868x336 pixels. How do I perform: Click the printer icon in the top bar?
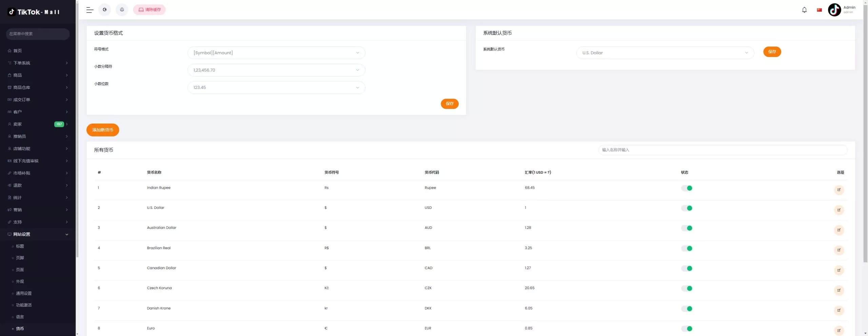tap(122, 10)
